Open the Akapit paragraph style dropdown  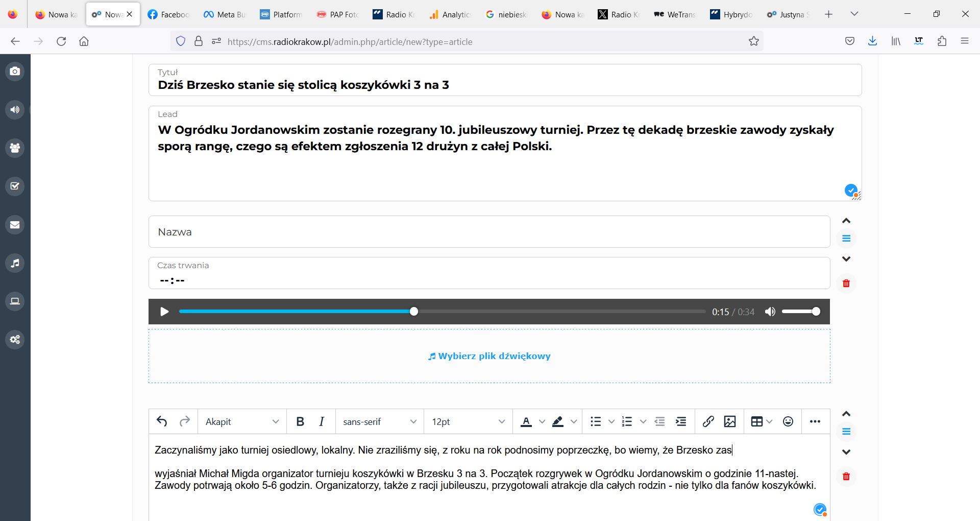tap(242, 421)
